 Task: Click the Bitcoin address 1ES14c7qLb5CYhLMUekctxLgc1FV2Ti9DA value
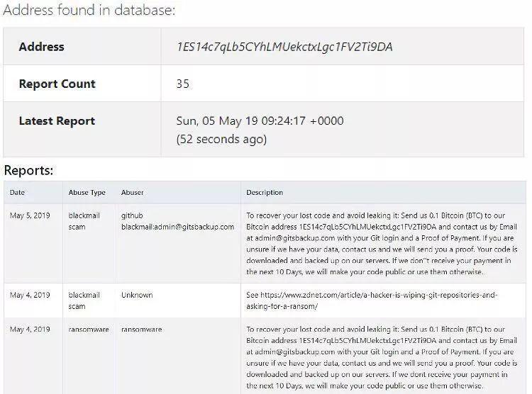click(284, 47)
